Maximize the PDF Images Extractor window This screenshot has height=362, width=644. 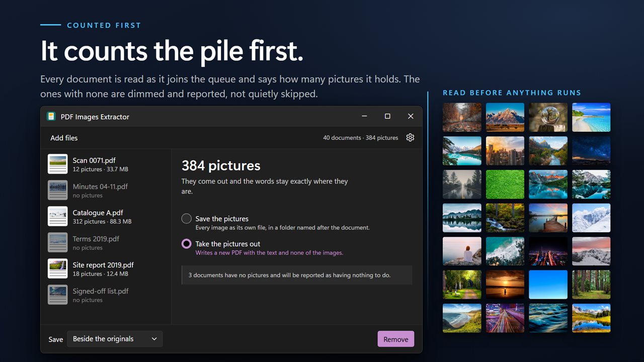tap(387, 116)
